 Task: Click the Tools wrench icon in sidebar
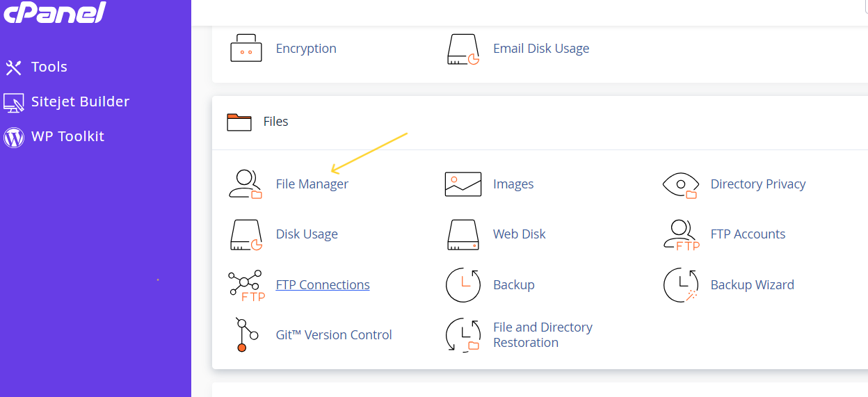(x=14, y=67)
